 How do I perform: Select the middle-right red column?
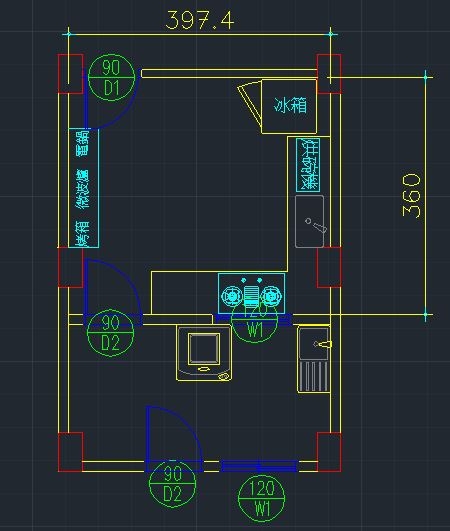click(x=329, y=268)
